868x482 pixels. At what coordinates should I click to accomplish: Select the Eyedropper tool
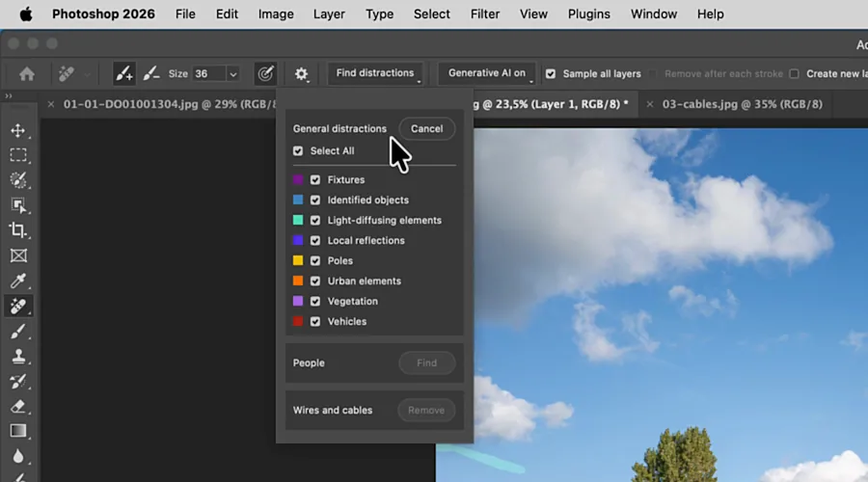[17, 281]
